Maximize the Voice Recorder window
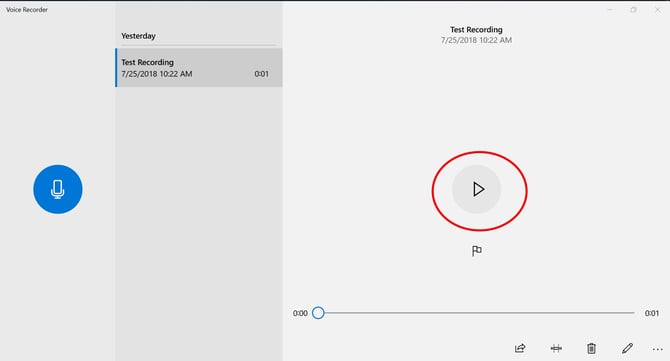This screenshot has height=361, width=670. click(634, 9)
